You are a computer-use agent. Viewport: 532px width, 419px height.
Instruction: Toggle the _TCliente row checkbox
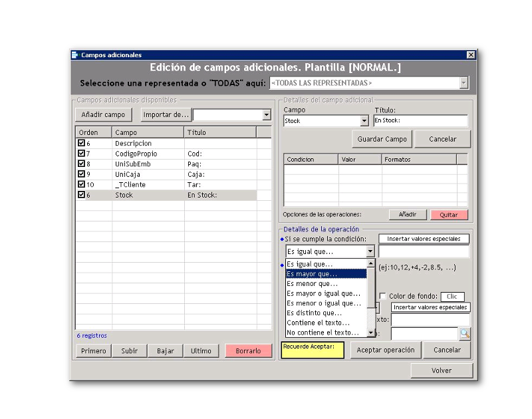81,184
